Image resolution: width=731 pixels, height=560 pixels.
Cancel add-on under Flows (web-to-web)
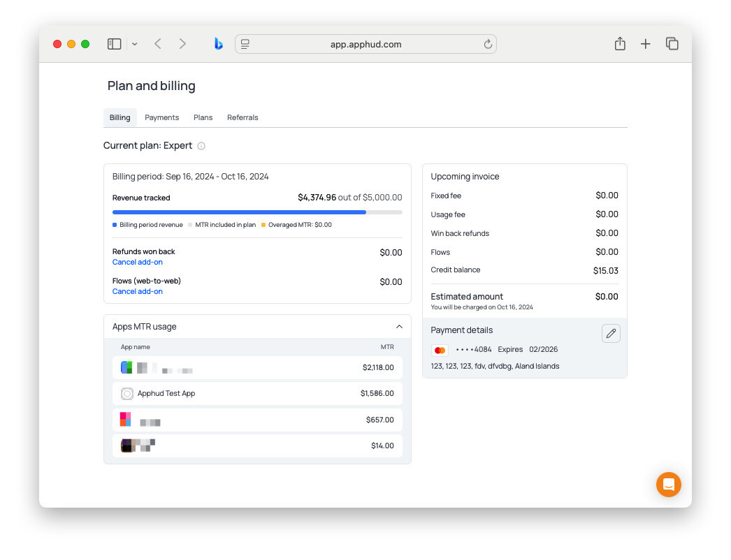[x=138, y=292]
